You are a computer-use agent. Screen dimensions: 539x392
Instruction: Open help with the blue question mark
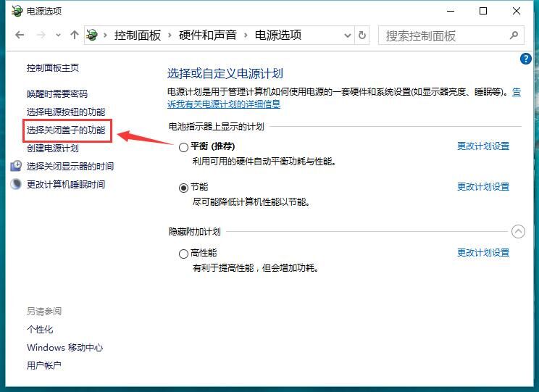(526, 59)
